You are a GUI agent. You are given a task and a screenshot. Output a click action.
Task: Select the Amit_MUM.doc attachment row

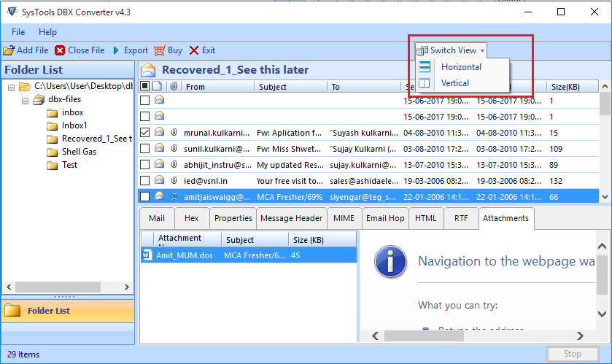249,255
